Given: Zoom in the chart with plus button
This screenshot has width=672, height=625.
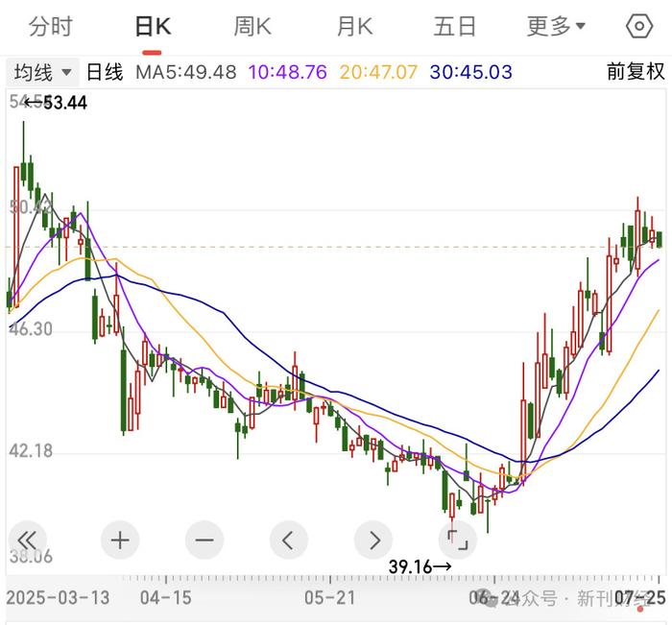Looking at the screenshot, I should (120, 541).
